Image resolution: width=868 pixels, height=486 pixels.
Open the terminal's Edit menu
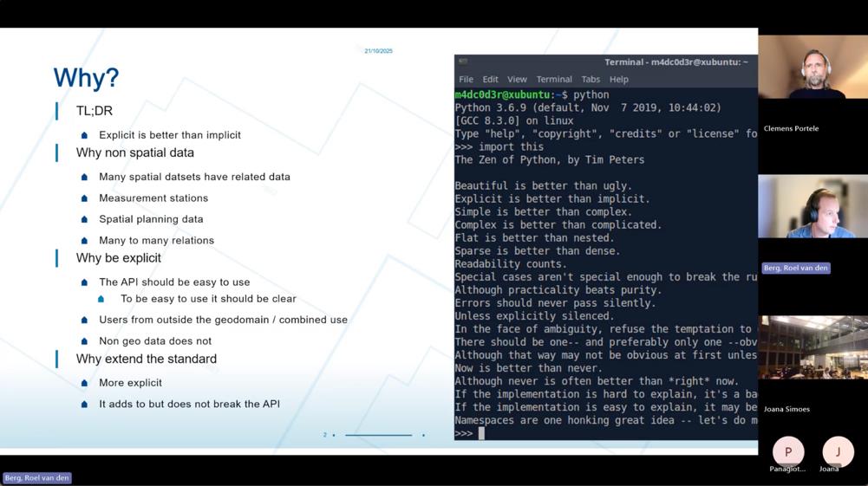[490, 79]
